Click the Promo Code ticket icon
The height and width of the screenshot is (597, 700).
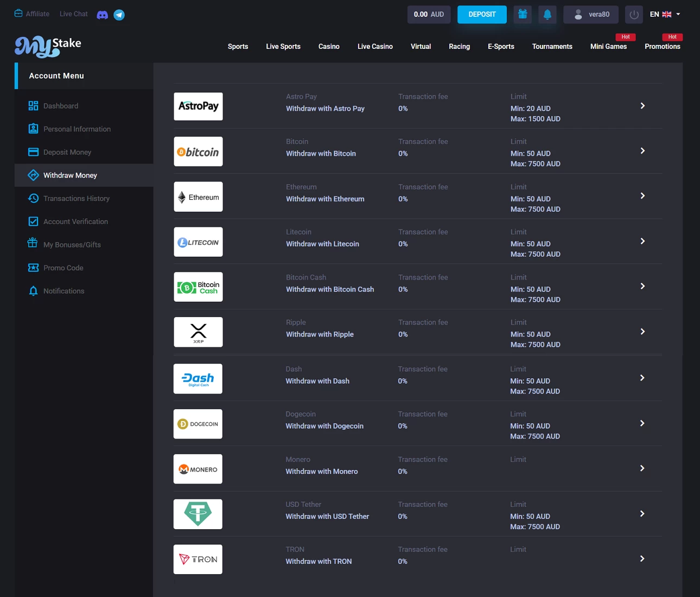(x=33, y=268)
